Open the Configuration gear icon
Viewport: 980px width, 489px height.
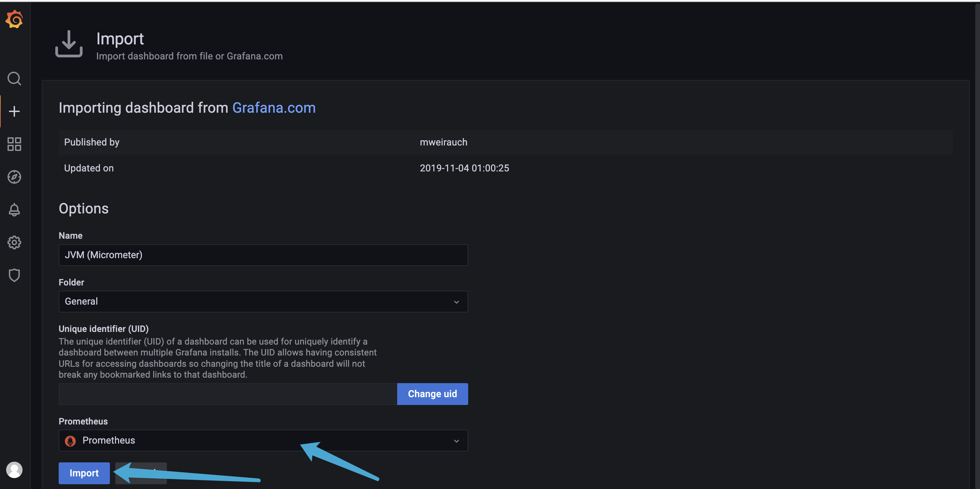click(14, 242)
